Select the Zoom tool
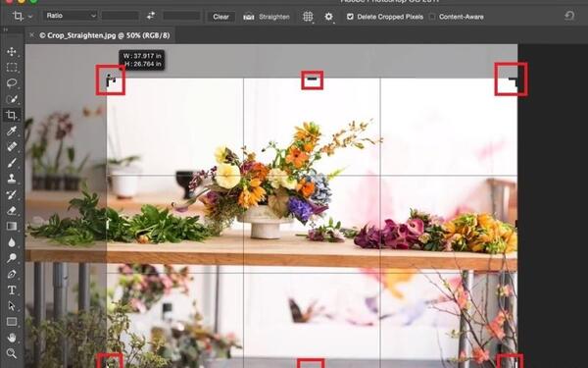Image resolution: width=588 pixels, height=368 pixels. pyautogui.click(x=12, y=353)
